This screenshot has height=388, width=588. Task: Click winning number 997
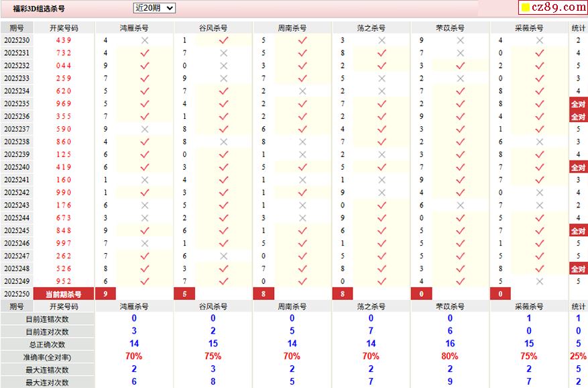(64, 243)
